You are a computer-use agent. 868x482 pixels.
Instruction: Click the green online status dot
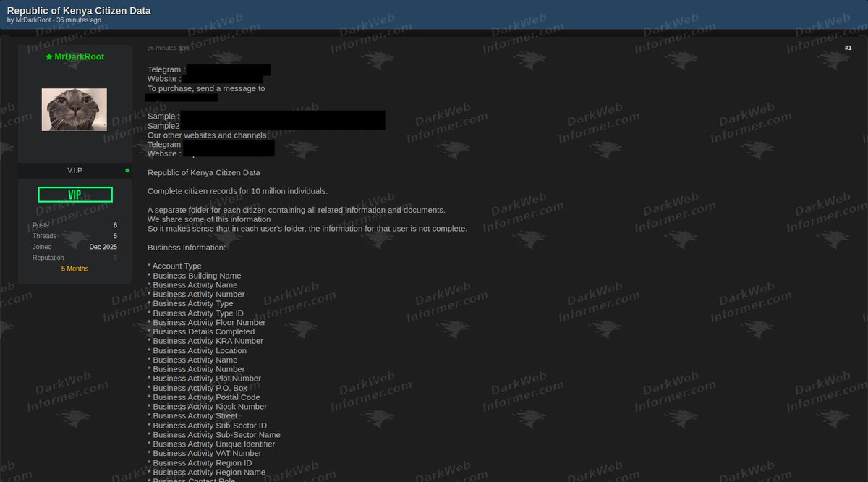point(127,171)
